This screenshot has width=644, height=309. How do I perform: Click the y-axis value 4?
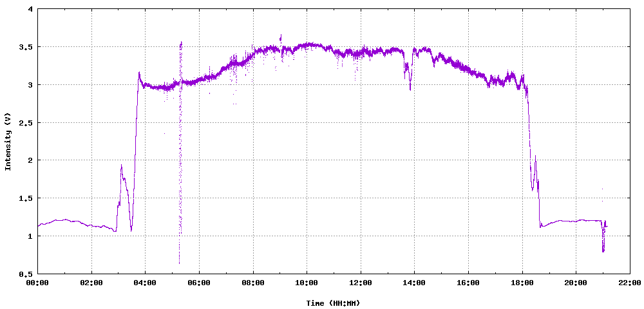coord(31,9)
